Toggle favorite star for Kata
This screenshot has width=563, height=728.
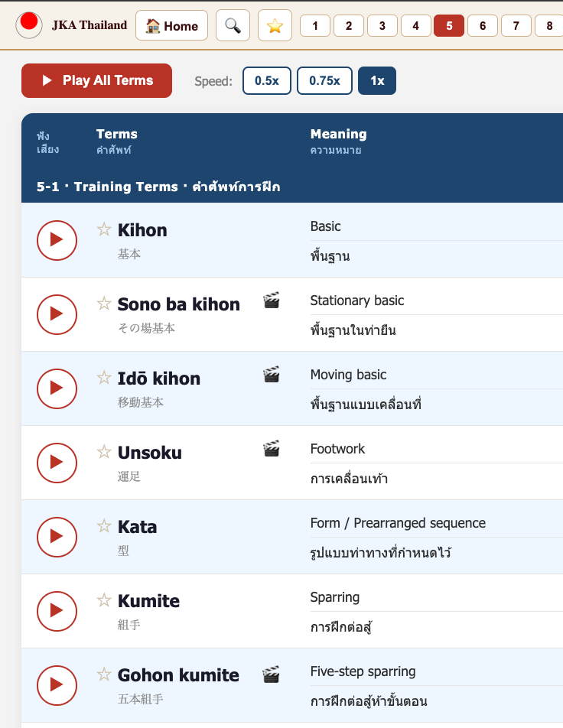coord(104,526)
